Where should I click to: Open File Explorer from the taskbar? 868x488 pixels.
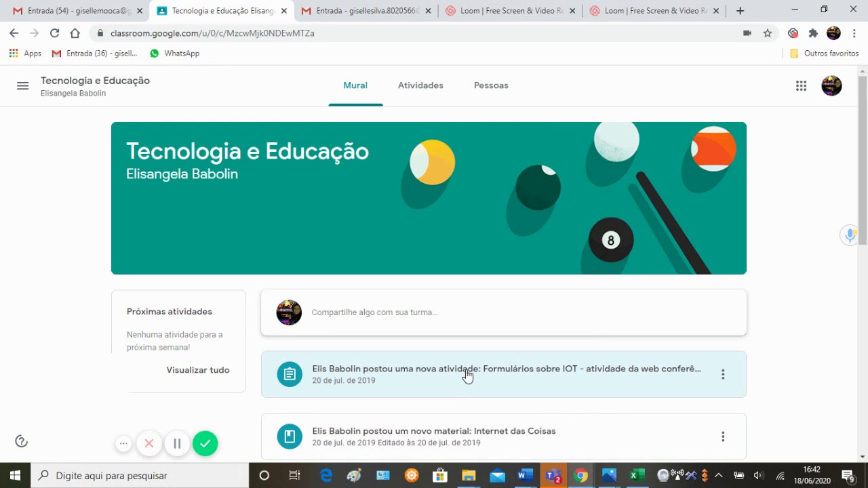pos(469,475)
